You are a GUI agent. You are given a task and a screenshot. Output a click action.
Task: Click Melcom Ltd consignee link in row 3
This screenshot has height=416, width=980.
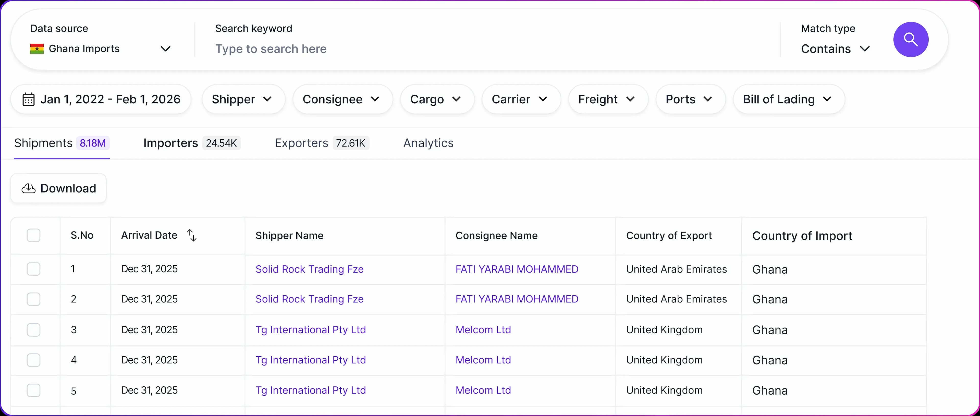pyautogui.click(x=483, y=329)
